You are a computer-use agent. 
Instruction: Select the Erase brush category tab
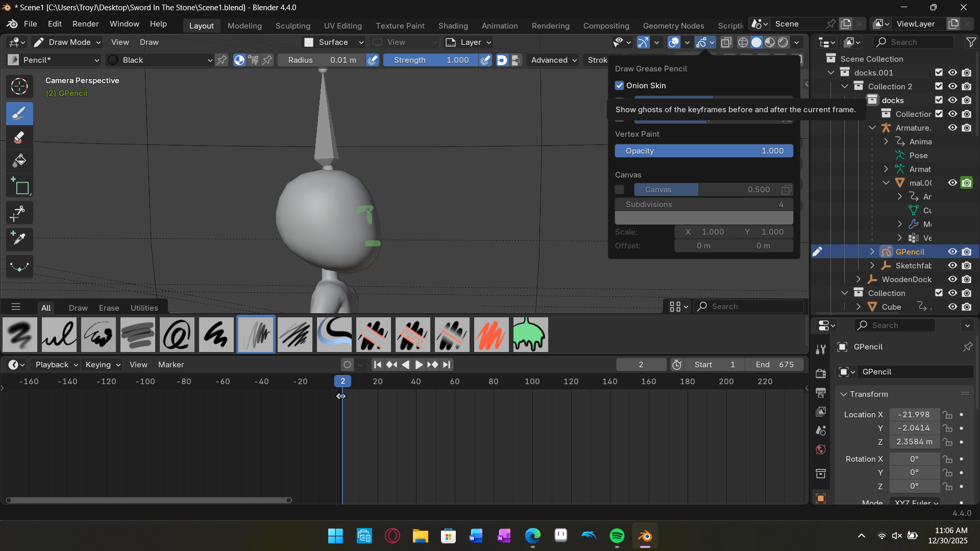point(109,308)
